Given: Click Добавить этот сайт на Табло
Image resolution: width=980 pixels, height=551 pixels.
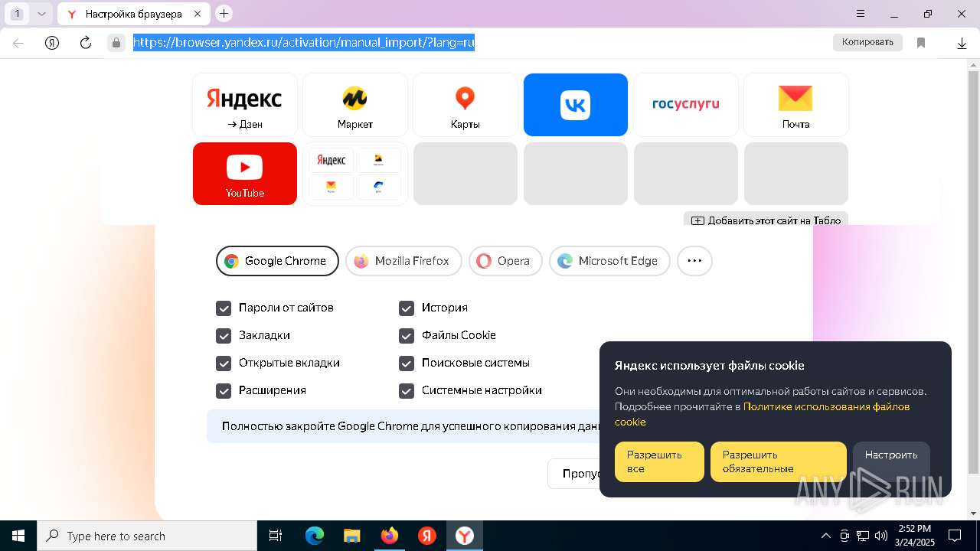Looking at the screenshot, I should [766, 220].
